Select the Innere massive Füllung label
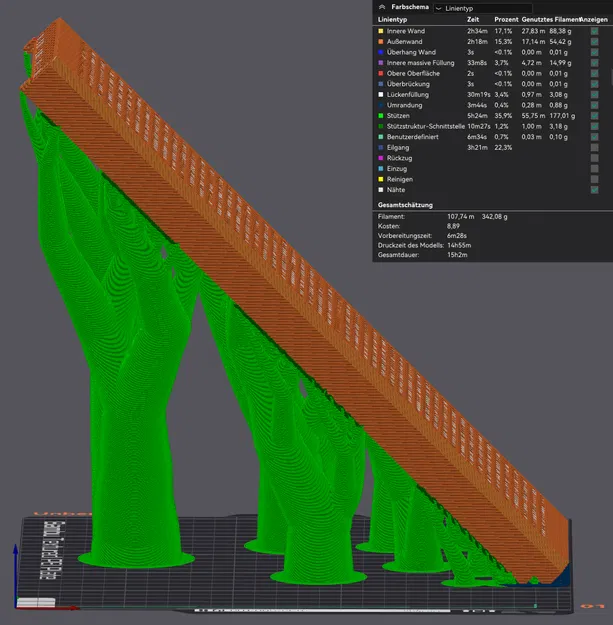 pyautogui.click(x=420, y=63)
